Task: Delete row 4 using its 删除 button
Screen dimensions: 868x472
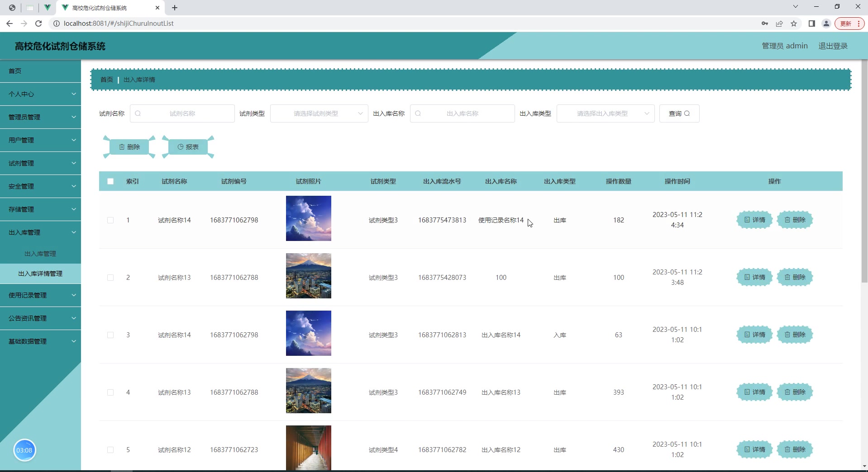Action: (x=795, y=392)
